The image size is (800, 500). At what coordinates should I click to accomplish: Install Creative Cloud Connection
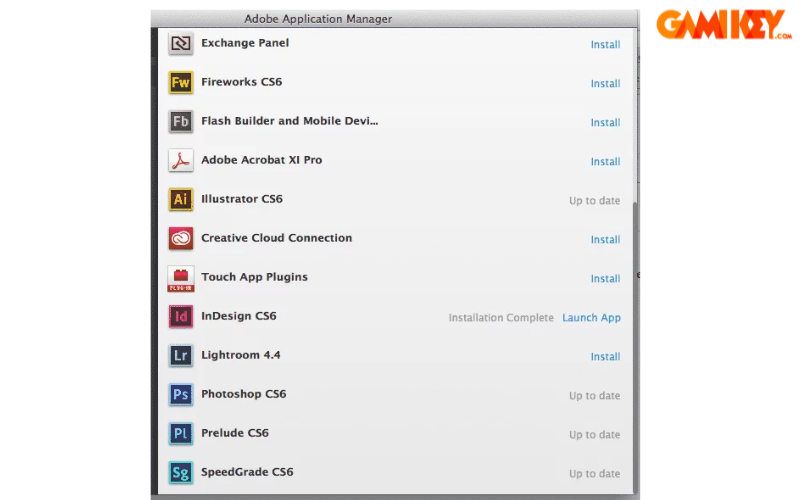click(x=605, y=239)
